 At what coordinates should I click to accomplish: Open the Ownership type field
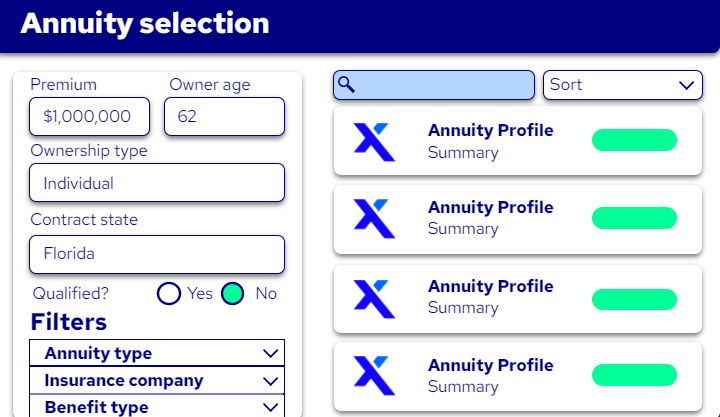pyautogui.click(x=157, y=183)
